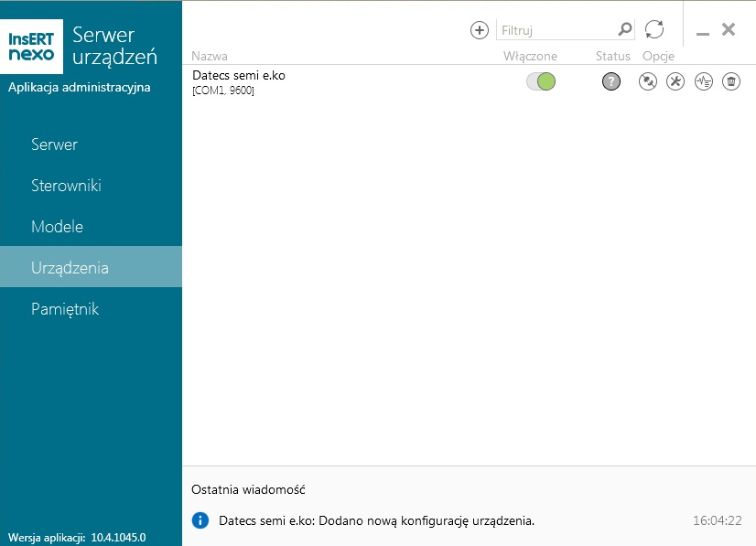Image resolution: width=756 pixels, height=546 pixels.
Task: Click inside the Filtruj input field
Action: 556,30
